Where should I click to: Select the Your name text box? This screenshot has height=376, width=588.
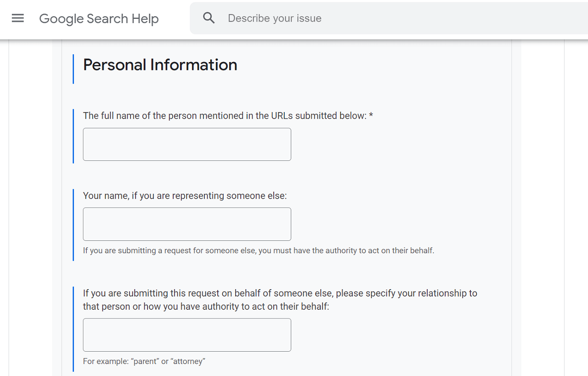[187, 224]
